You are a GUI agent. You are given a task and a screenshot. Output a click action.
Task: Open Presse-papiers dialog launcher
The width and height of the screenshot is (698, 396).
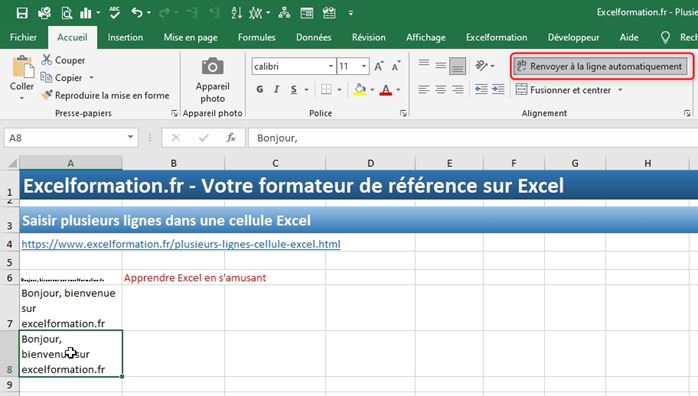point(174,113)
